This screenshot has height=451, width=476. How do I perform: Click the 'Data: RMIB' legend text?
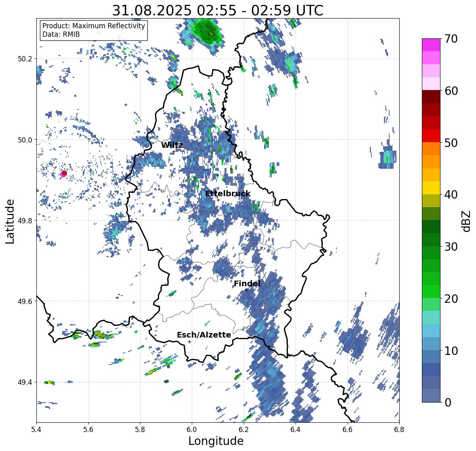(61, 34)
